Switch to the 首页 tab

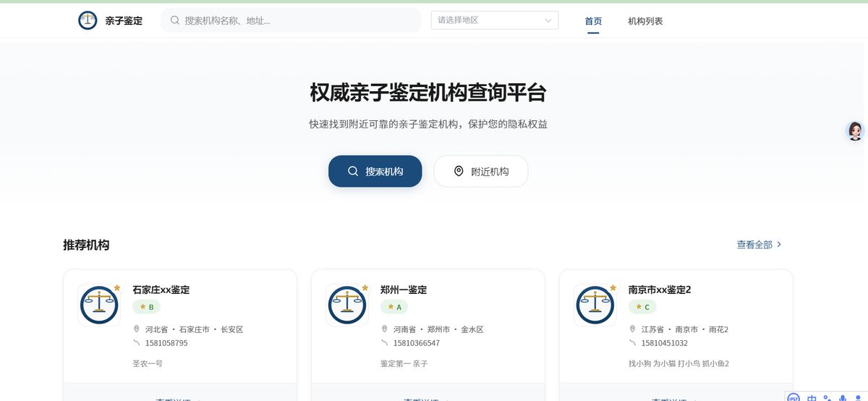pyautogui.click(x=593, y=21)
